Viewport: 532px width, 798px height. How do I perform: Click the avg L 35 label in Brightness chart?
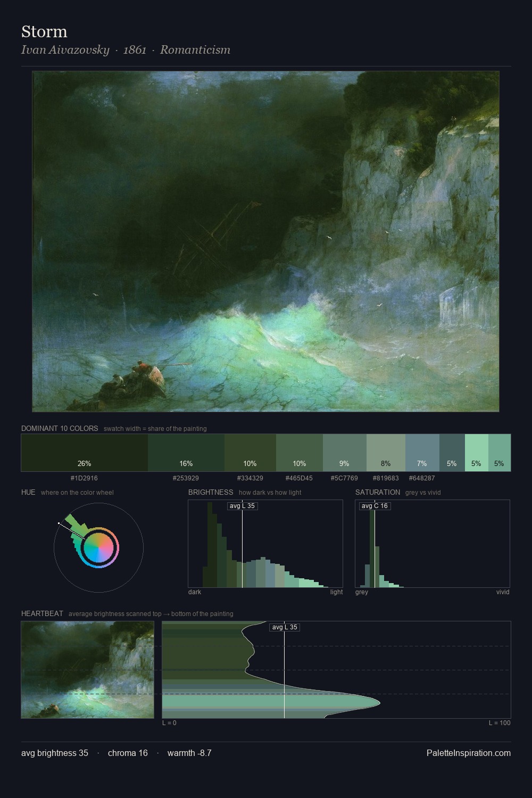243,506
